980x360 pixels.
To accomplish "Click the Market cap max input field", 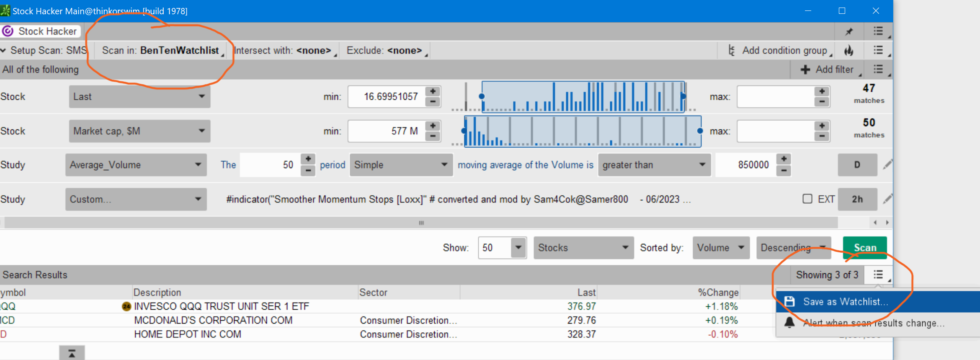I will pos(776,131).
